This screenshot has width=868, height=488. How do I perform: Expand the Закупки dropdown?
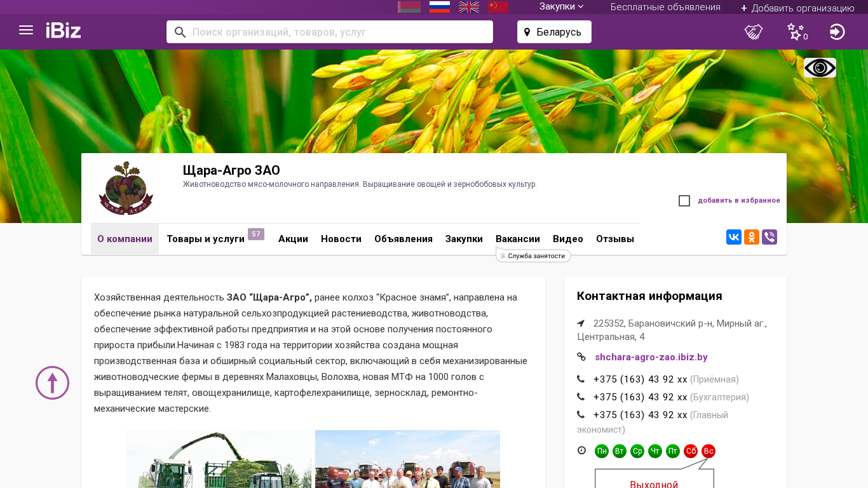pos(561,7)
